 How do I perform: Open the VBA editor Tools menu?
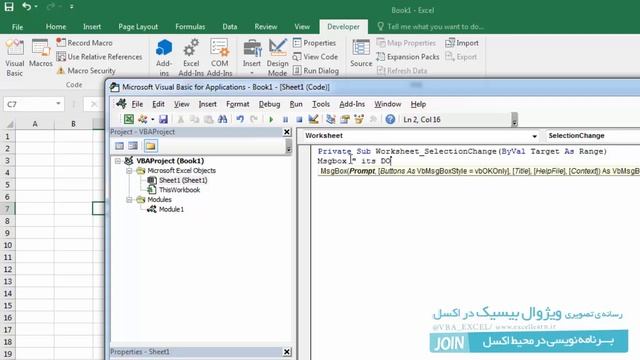[x=321, y=104]
